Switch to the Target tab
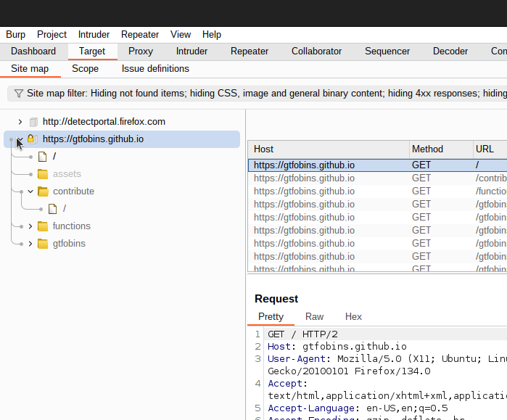The width and height of the screenshot is (507, 420). point(92,52)
